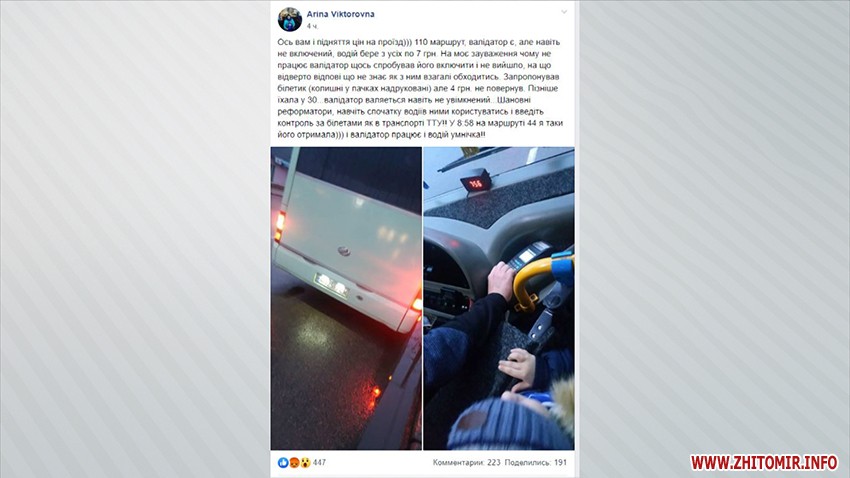Open Arina Viktorovna's profile avatar

pos(289,20)
